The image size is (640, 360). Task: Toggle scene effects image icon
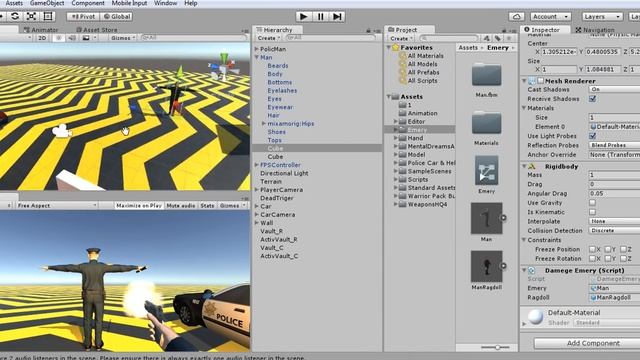tap(86, 38)
